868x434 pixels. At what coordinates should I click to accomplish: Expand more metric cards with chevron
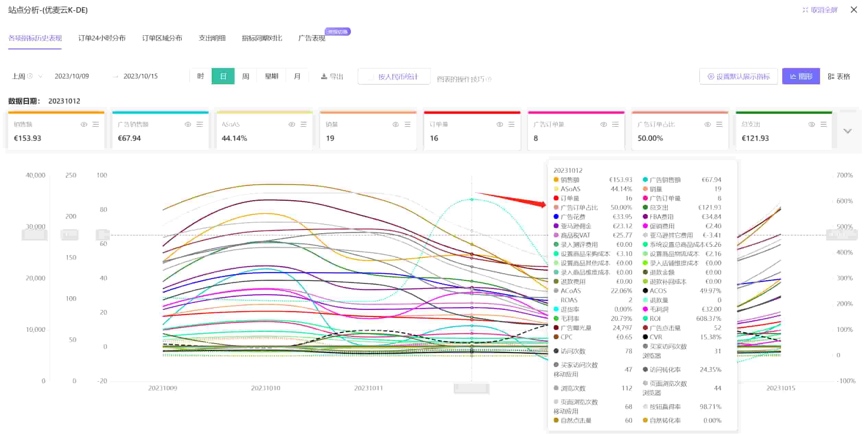tap(847, 131)
